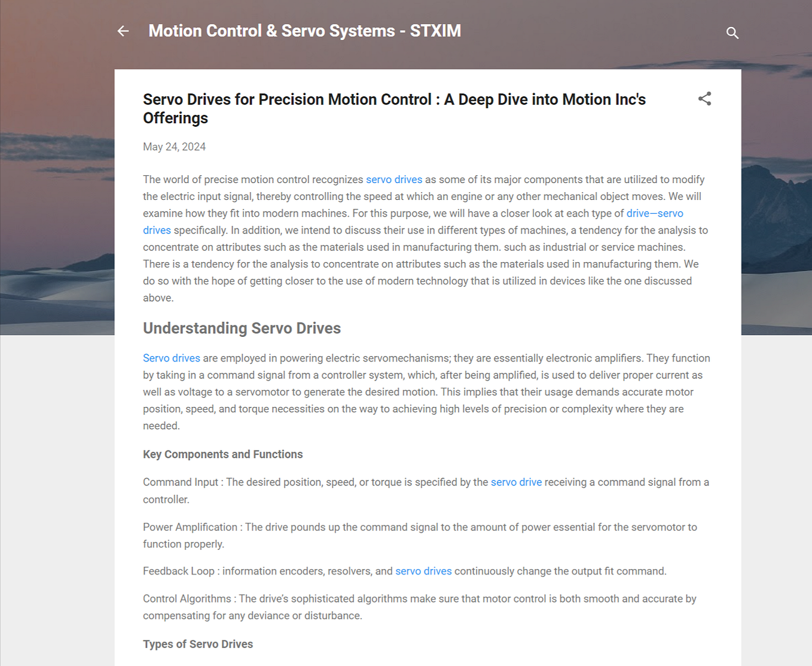The height and width of the screenshot is (666, 812).
Task: Click the 'Power Amplification' paragraph text
Action: (420, 536)
